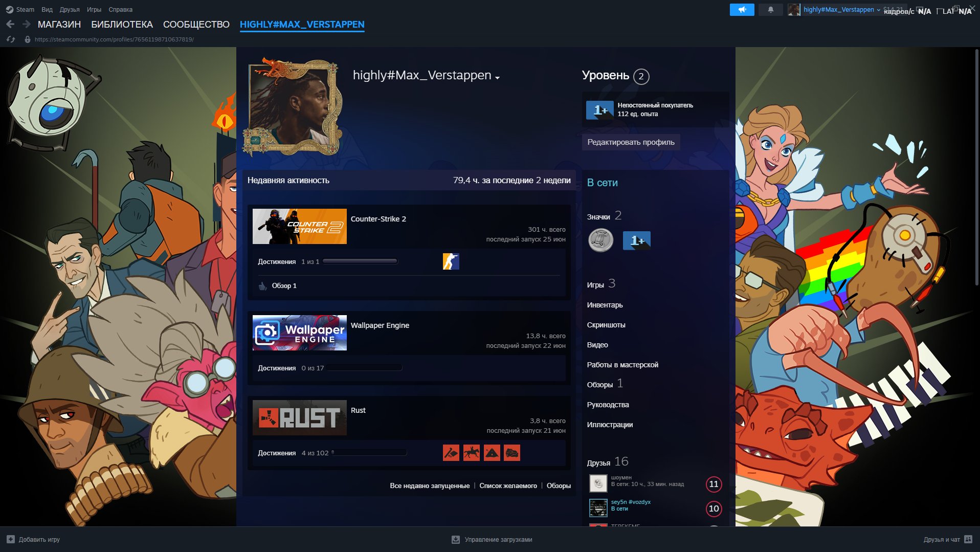Open Работы в мастерской sidebar link
Screen dimensions: 980x552
[622, 364]
